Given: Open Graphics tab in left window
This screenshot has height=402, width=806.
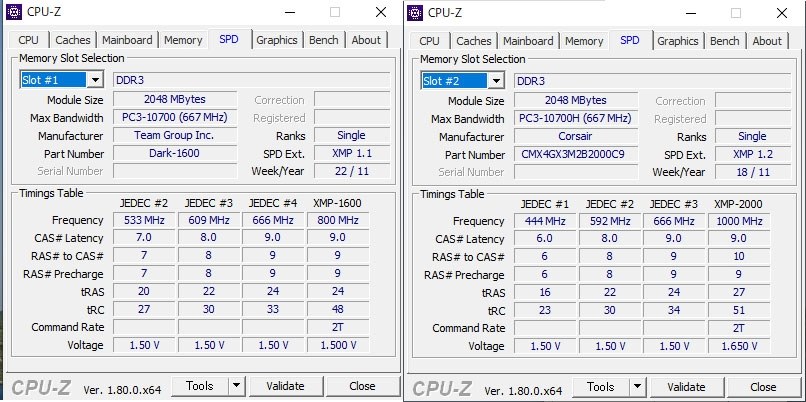Looking at the screenshot, I should click(x=277, y=40).
